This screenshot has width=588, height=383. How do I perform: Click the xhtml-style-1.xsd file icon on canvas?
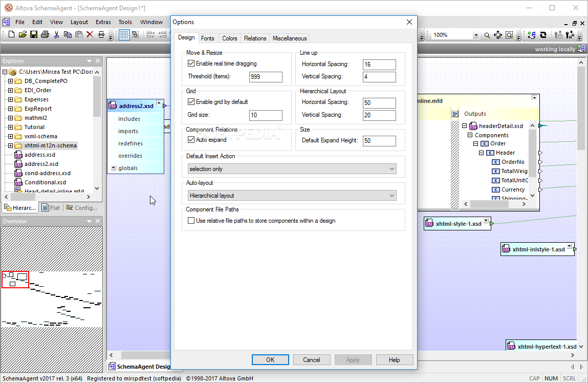[x=430, y=224]
